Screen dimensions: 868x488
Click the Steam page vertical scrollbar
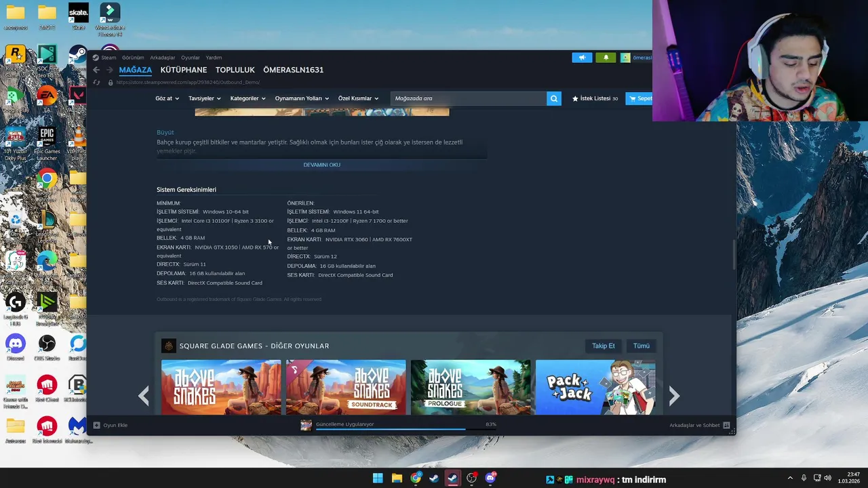click(734, 254)
